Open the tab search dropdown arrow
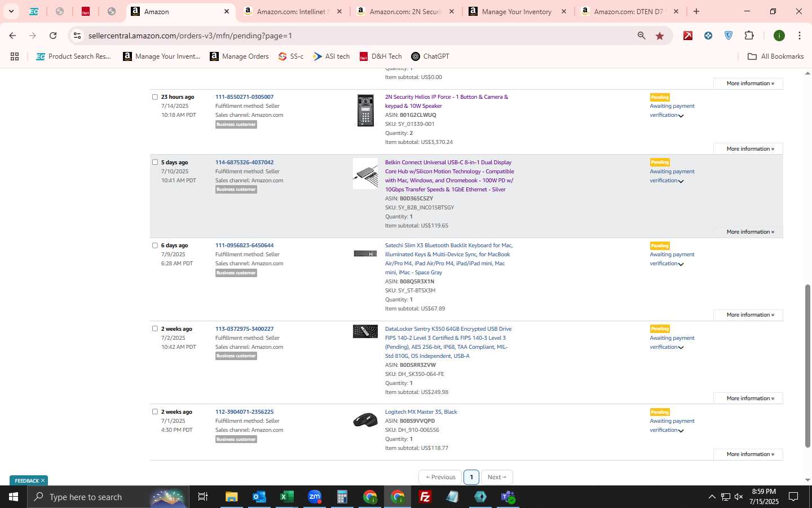This screenshot has height=508, width=812. (x=11, y=11)
